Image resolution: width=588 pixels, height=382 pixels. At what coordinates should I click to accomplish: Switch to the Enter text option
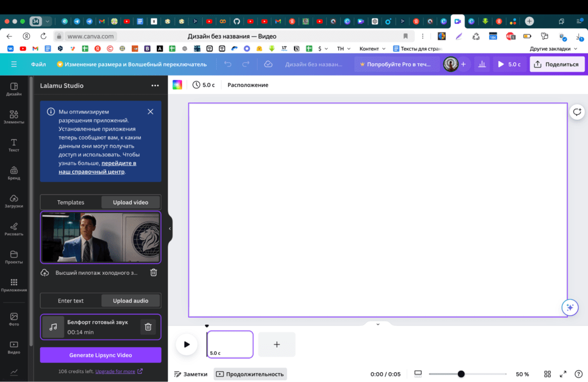(x=71, y=300)
